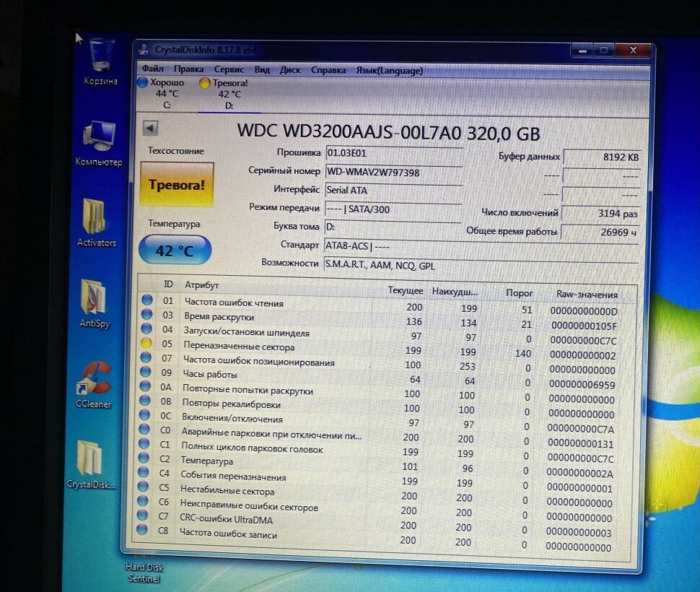Image resolution: width=700 pixels, height=592 pixels.
Task: Click the yellow status dot for attribute 05
Action: (146, 343)
